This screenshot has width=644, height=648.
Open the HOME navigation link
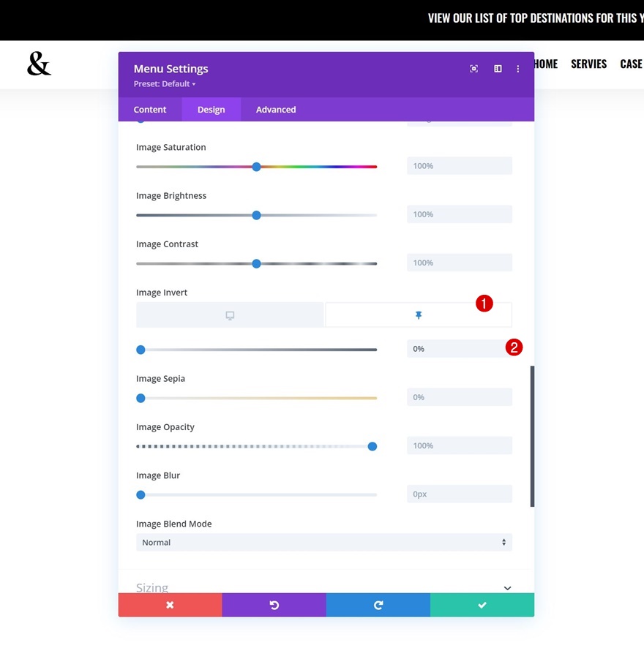[545, 64]
